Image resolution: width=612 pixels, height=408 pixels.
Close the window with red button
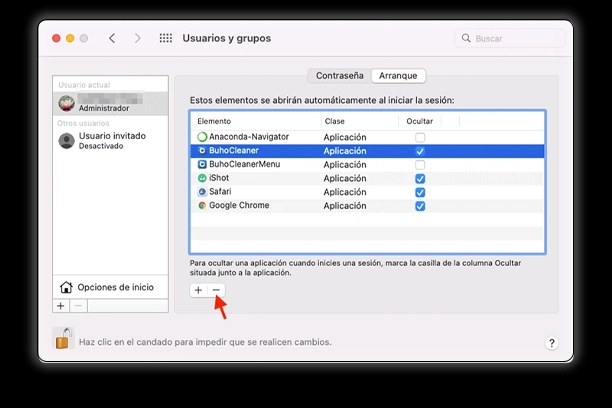click(x=57, y=38)
